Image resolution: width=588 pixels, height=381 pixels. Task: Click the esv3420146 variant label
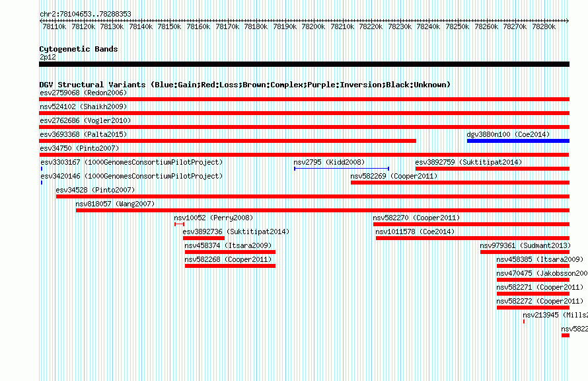(131, 176)
